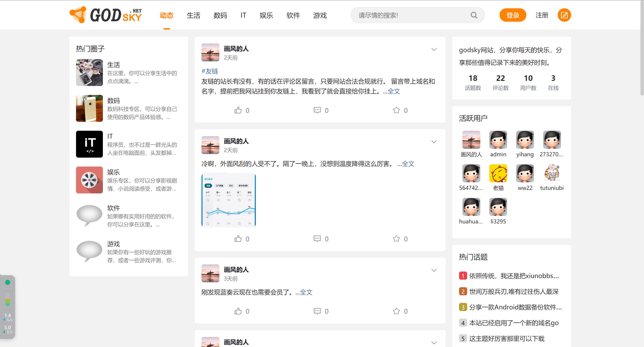Image resolution: width=644 pixels, height=347 pixels.
Task: Open active user yihang's avatar
Action: point(525,140)
